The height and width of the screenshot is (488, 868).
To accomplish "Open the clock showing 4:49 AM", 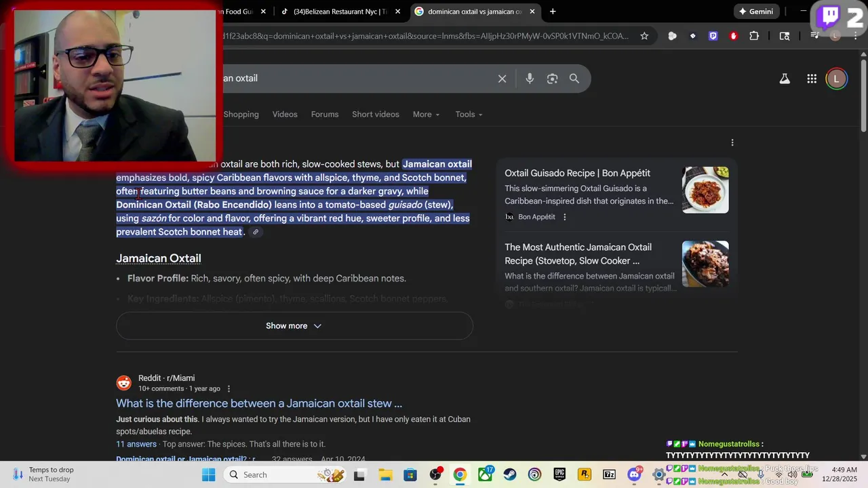I will point(841,474).
